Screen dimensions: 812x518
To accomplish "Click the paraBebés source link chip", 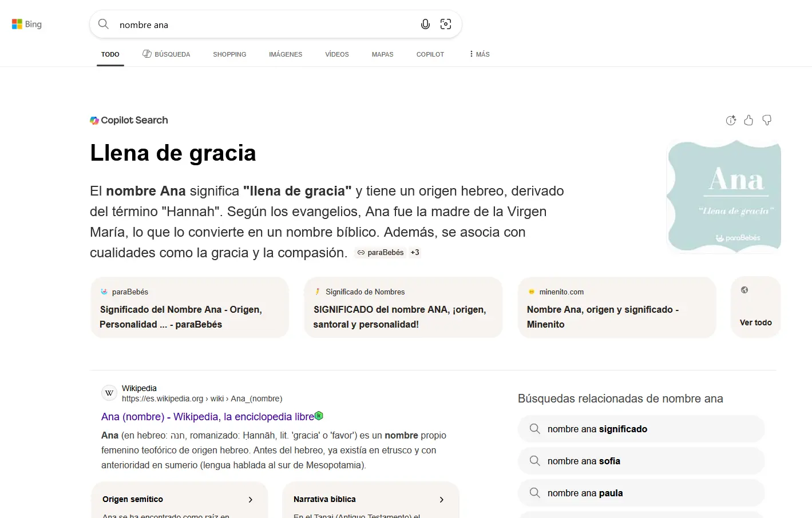I will tap(379, 252).
